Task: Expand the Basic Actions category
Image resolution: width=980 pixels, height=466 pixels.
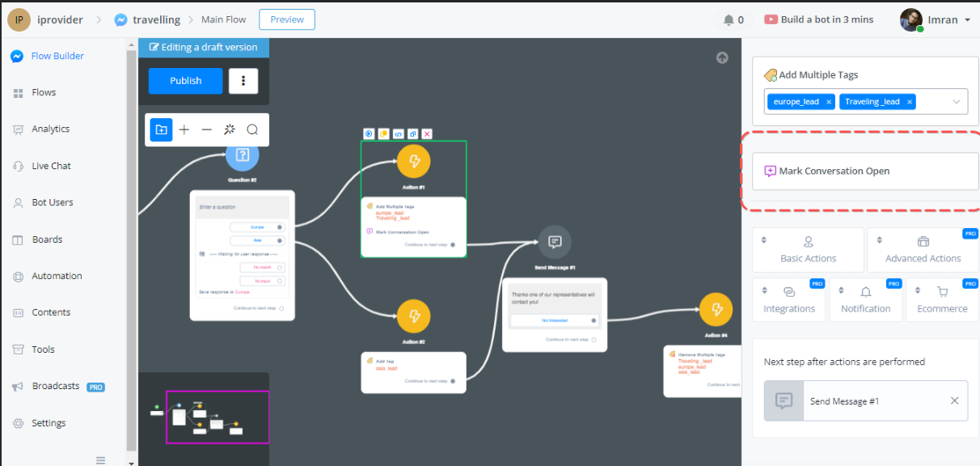Action: coord(808,249)
